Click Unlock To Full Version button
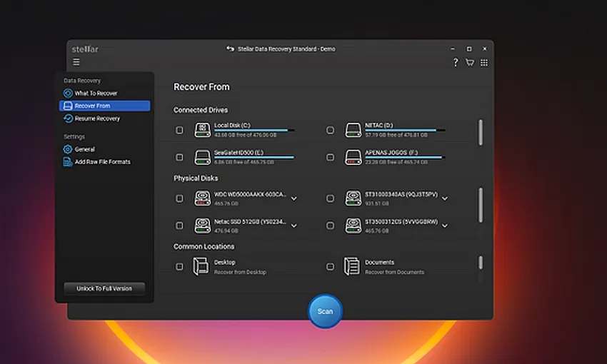 (104, 288)
